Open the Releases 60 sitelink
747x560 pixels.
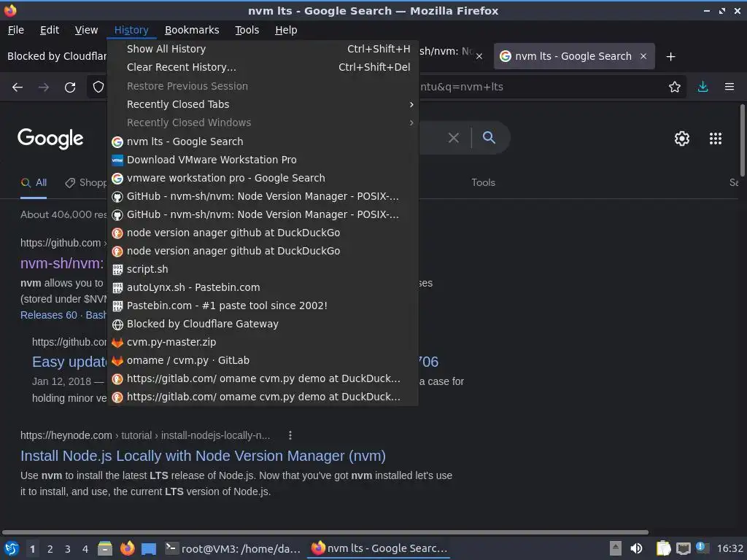point(49,315)
